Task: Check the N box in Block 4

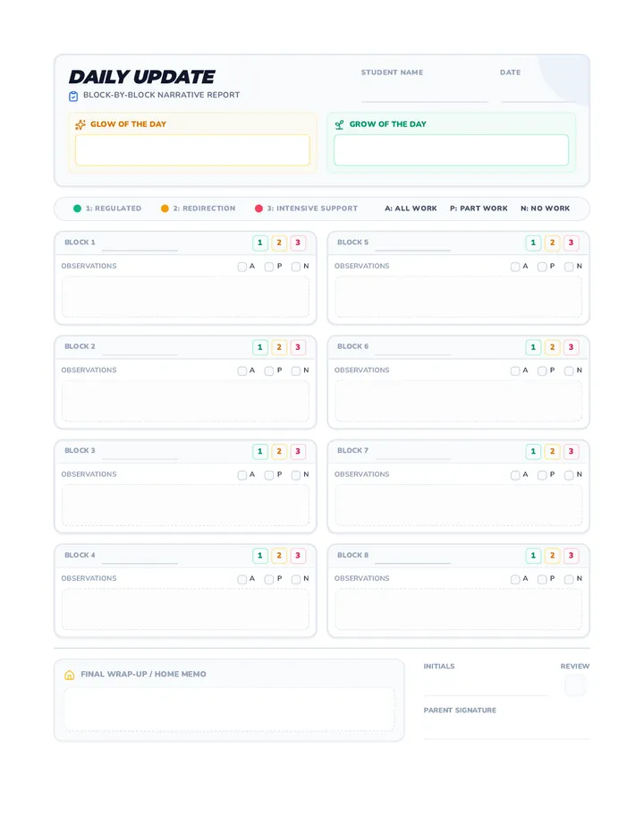Action: (x=296, y=580)
